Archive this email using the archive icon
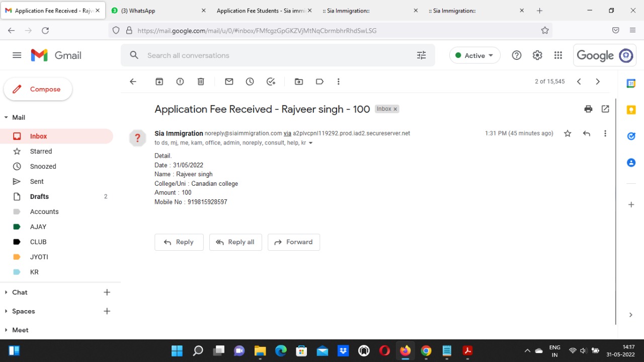Image resolution: width=644 pixels, height=362 pixels. coord(159,82)
